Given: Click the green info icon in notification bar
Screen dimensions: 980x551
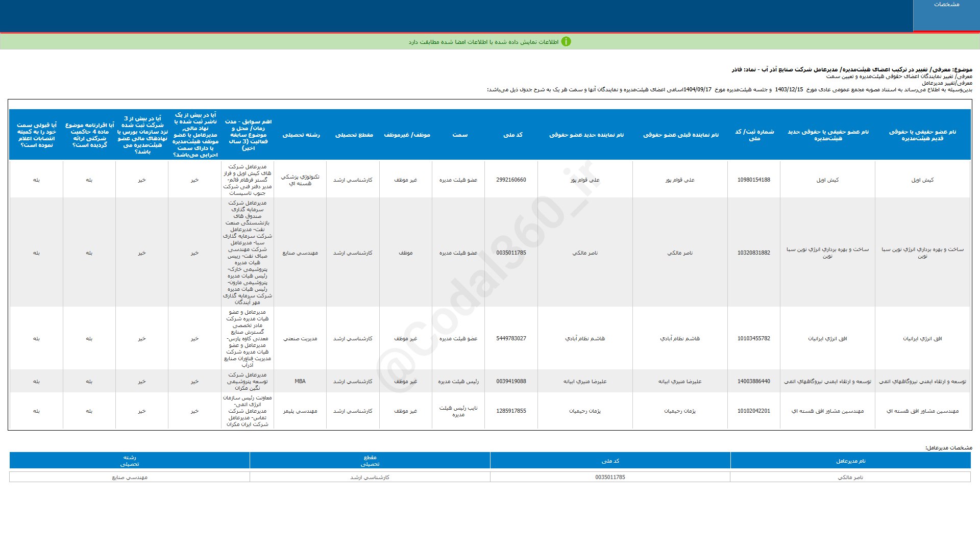Looking at the screenshot, I should (x=566, y=42).
